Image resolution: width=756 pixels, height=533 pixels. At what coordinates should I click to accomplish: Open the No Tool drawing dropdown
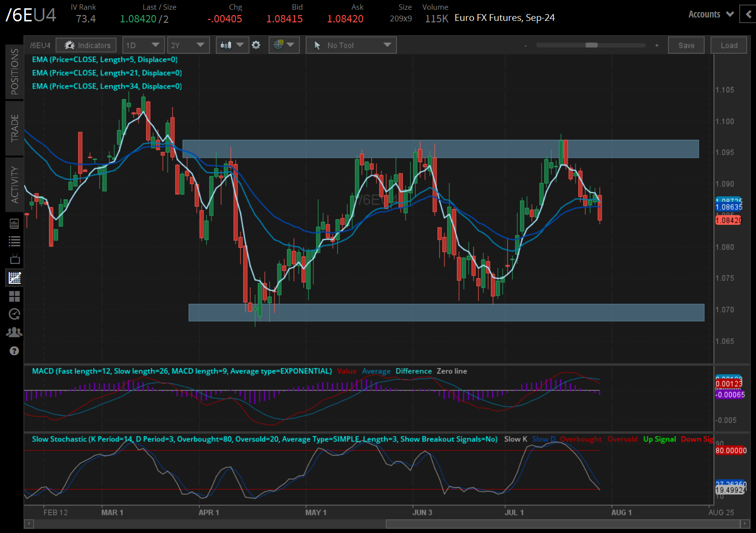tap(351, 45)
